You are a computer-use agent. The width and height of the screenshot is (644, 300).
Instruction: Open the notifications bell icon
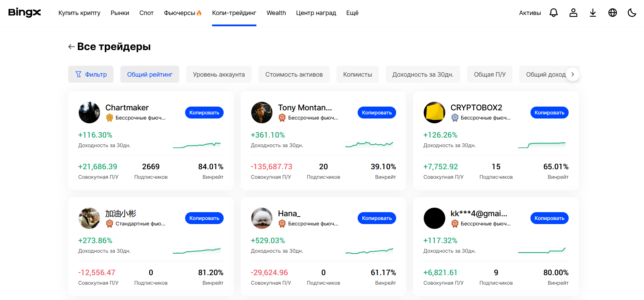point(554,13)
